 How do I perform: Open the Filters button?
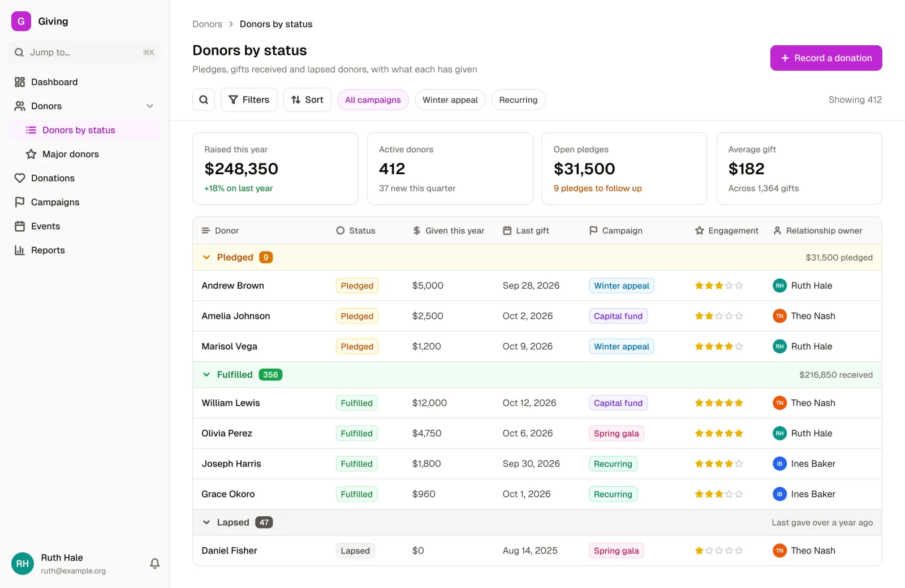[249, 100]
